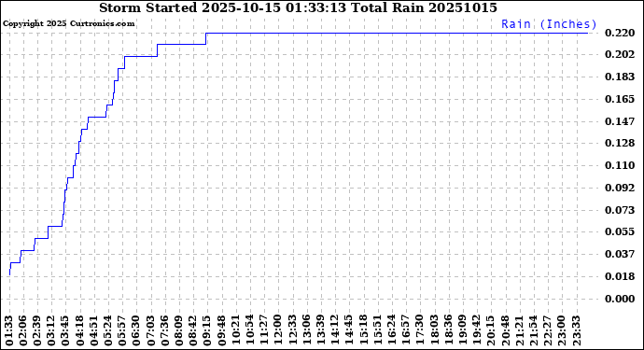Click the 0.147 y-axis value
Viewport: 644px width, 350px height.
620,121
